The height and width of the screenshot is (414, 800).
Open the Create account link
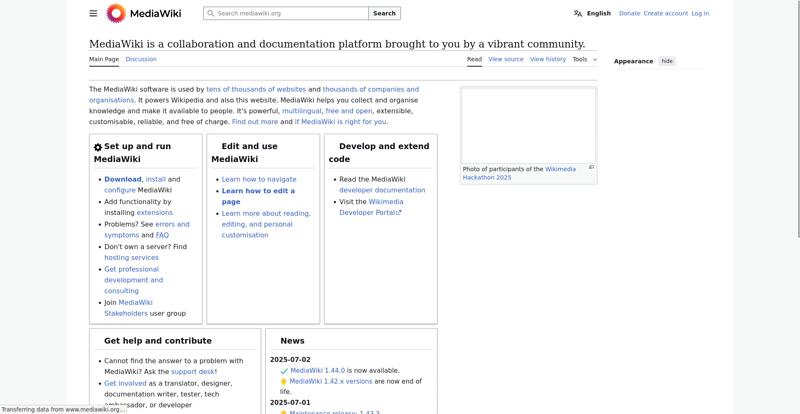(x=666, y=13)
